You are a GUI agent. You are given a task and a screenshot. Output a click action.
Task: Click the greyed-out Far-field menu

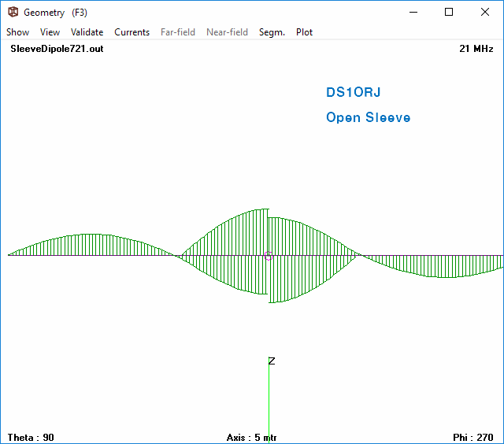point(178,32)
